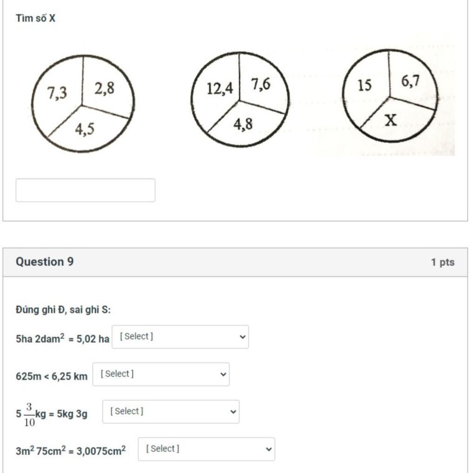Open the dropdown for 5ha 2dam² = 5,02 ha
The width and height of the screenshot is (476, 473).
[180, 337]
